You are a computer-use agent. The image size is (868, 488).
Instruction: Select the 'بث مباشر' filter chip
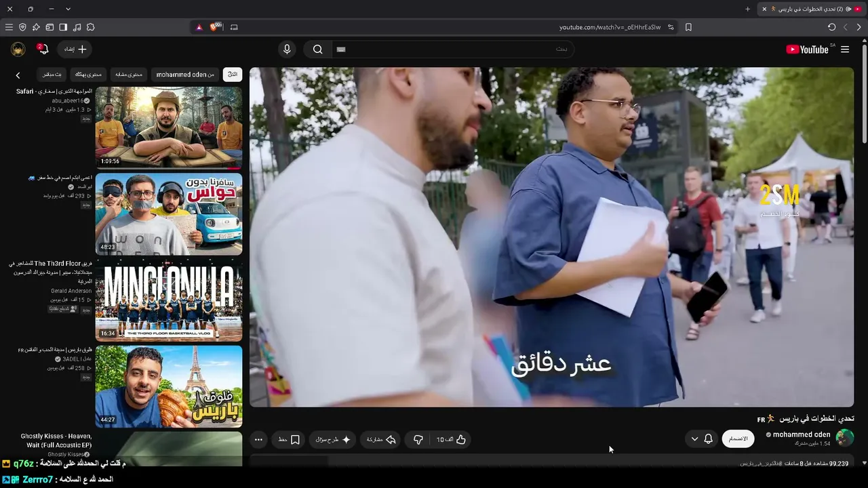[x=52, y=75]
